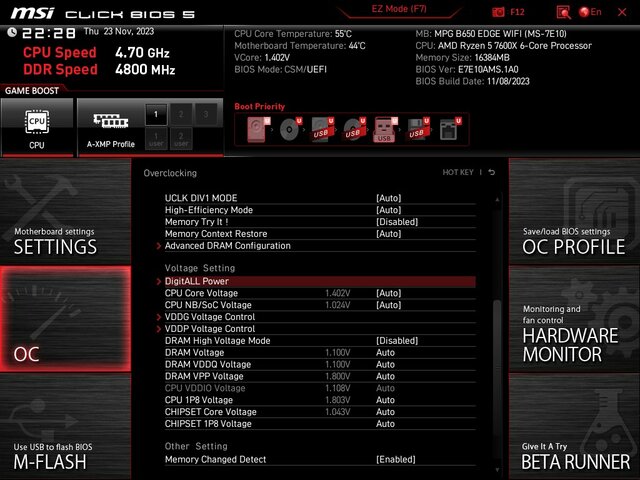The image size is (640, 480).
Task: Select the optical disc boot priority icon
Action: (x=290, y=129)
